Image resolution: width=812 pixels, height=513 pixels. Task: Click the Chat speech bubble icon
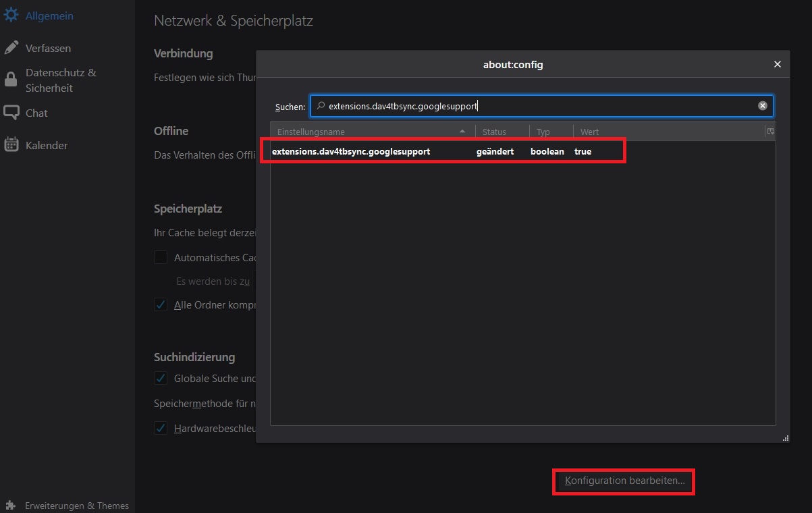(x=11, y=113)
